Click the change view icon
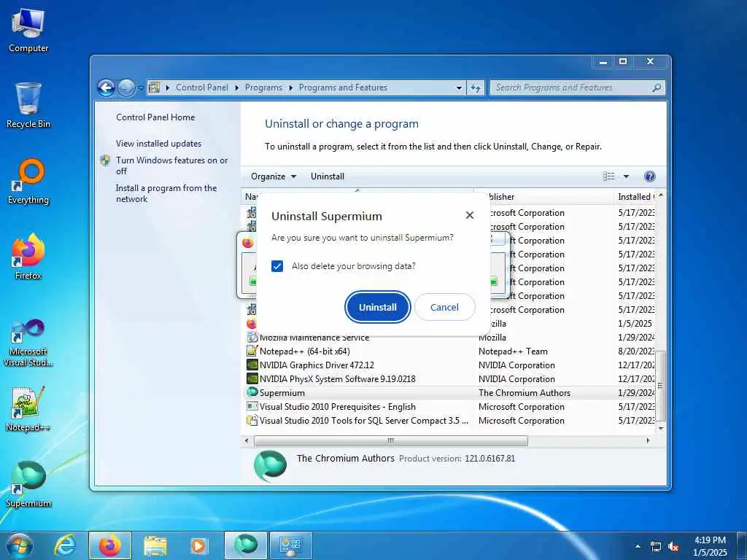 [x=609, y=176]
